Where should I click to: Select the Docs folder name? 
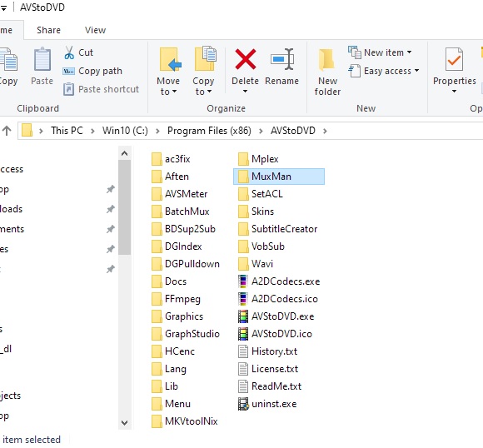176,281
